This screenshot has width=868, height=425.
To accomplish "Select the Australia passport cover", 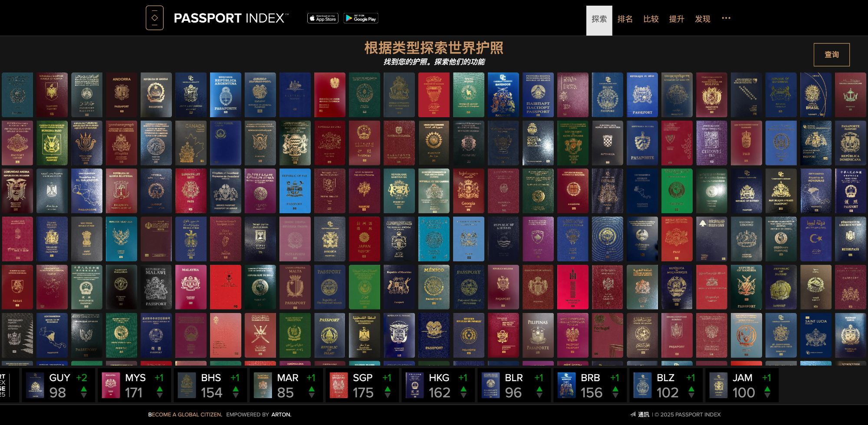I will (x=295, y=95).
